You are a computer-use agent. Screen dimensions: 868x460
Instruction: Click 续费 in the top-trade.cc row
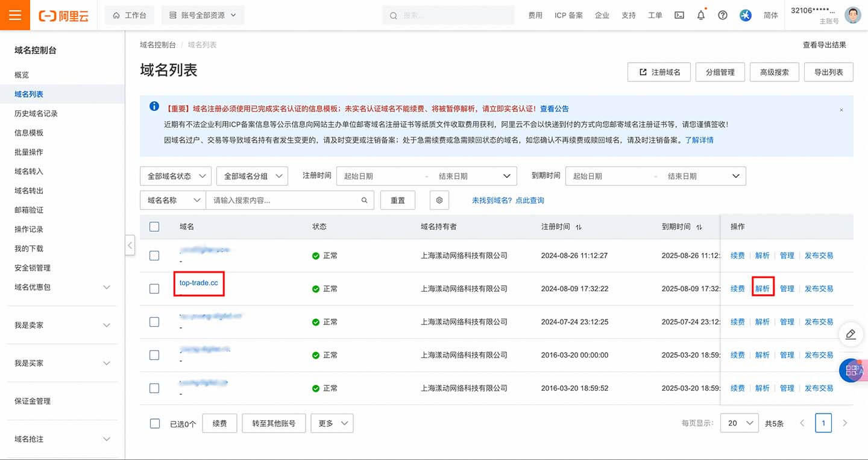click(x=738, y=289)
